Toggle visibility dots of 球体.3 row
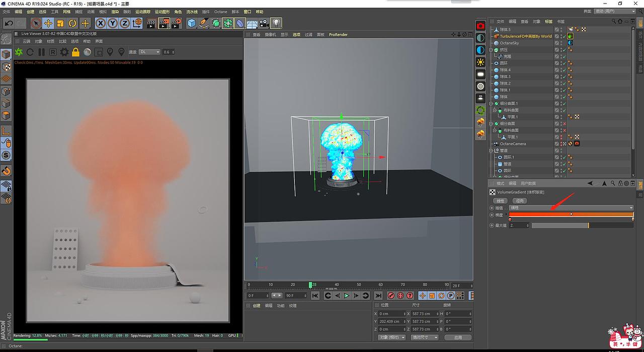 (561, 77)
